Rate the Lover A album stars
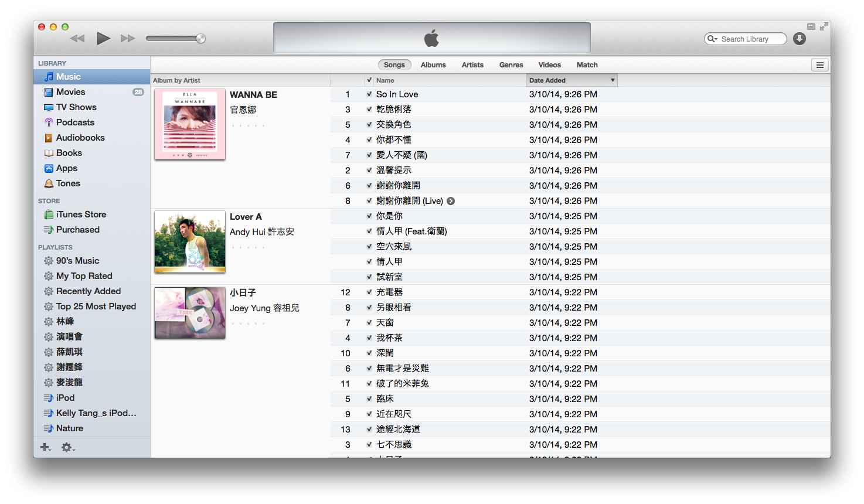The width and height of the screenshot is (864, 504). (x=248, y=247)
